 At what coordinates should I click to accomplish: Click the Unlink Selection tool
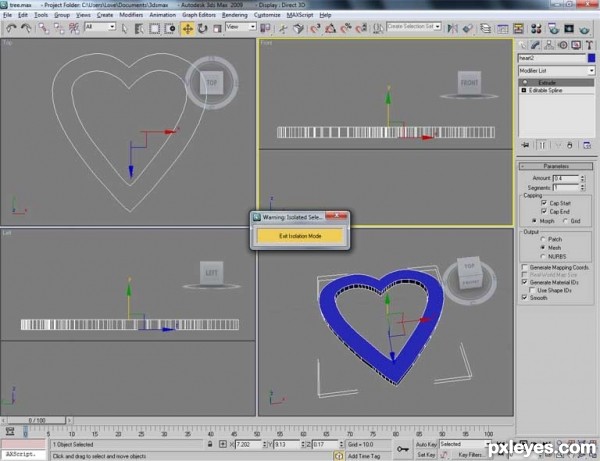[x=59, y=28]
